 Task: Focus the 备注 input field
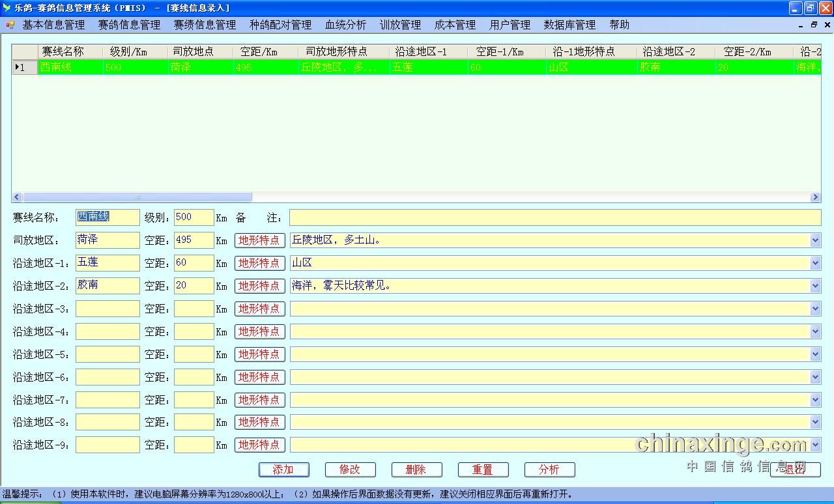point(555,217)
